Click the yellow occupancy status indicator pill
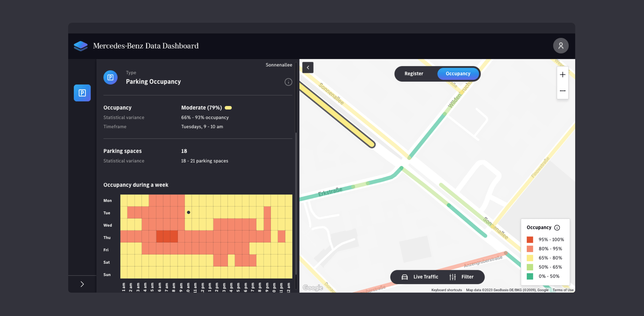This screenshot has width=644, height=316. point(228,108)
